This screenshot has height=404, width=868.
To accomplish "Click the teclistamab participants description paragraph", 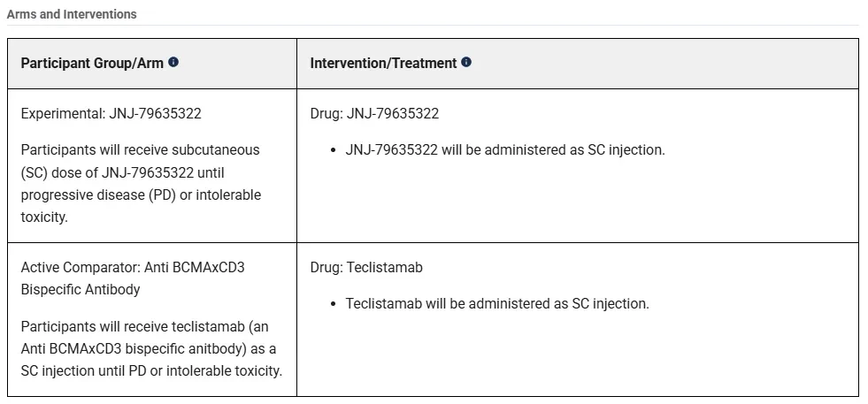I will 151,348.
